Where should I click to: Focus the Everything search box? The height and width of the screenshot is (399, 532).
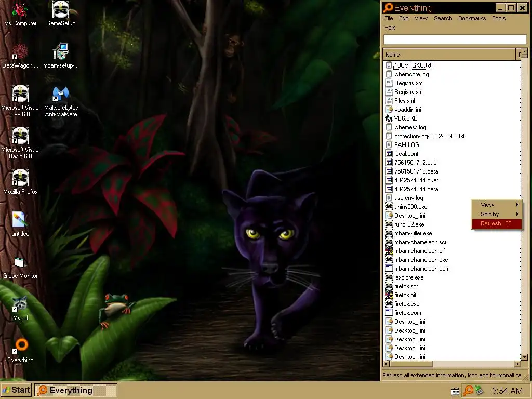(x=455, y=39)
